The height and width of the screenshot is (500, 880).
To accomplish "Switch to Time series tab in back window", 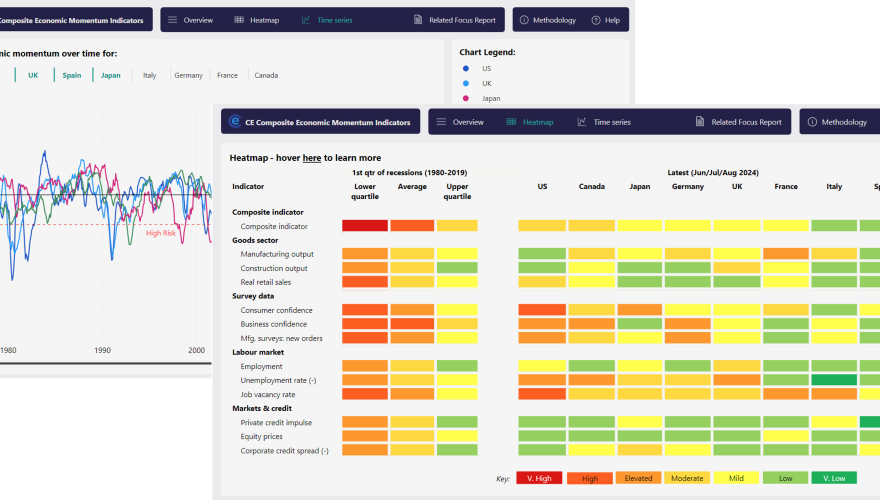I will point(326,20).
